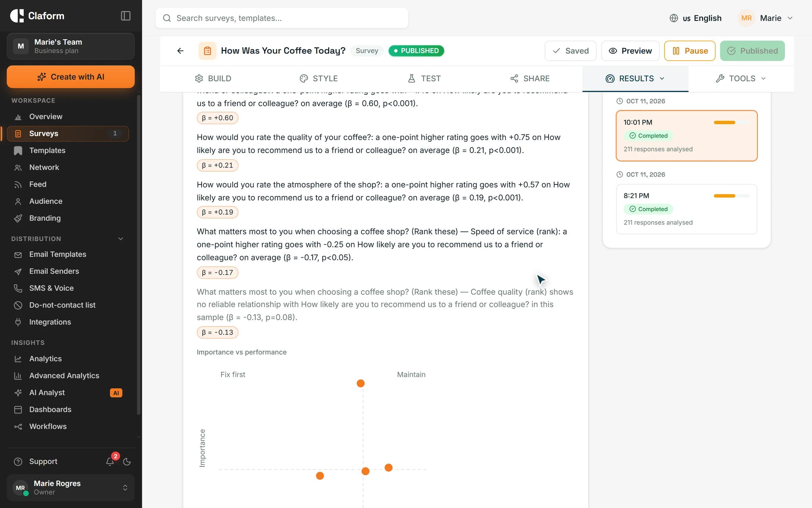Click the Saved button

[570, 51]
